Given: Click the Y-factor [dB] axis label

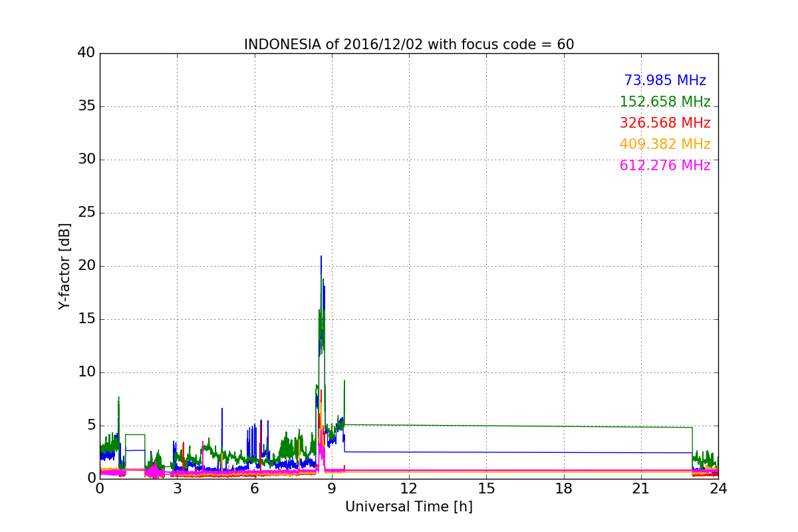Looking at the screenshot, I should pyautogui.click(x=65, y=266).
